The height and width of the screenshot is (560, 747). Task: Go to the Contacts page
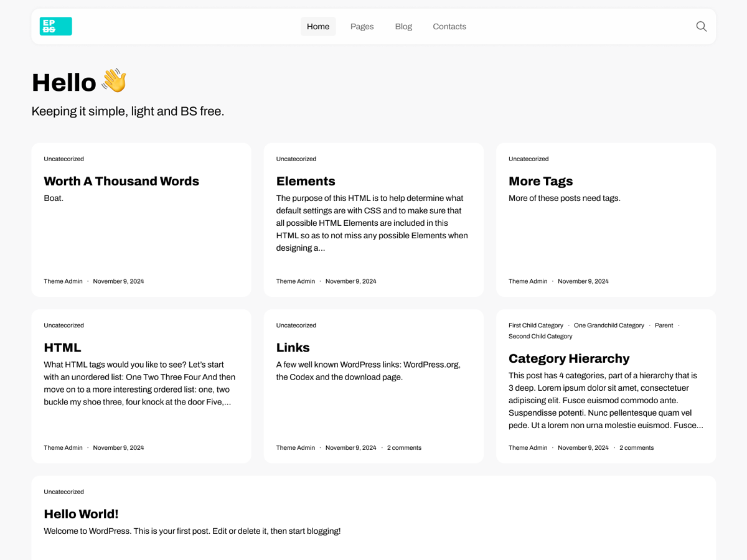pos(449,26)
